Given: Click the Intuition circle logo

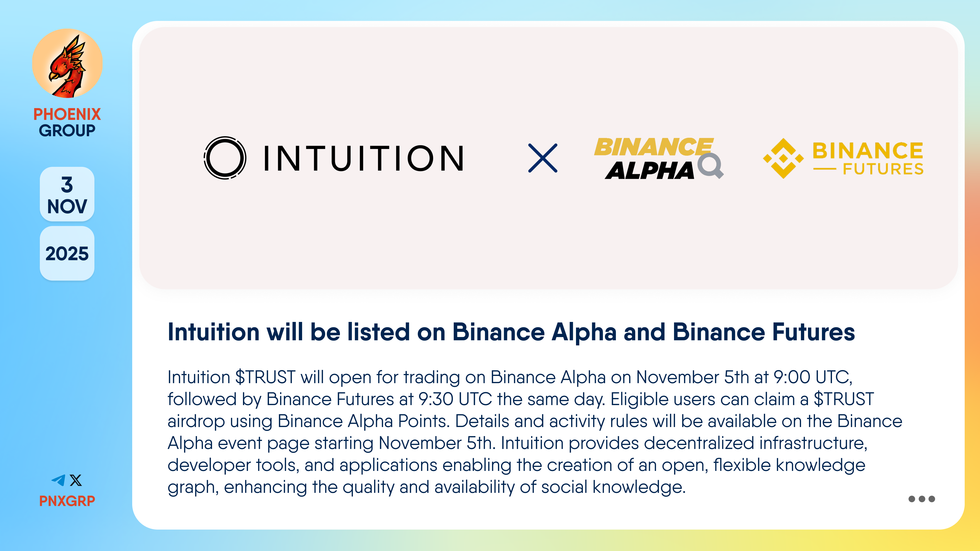Looking at the screenshot, I should click(225, 158).
